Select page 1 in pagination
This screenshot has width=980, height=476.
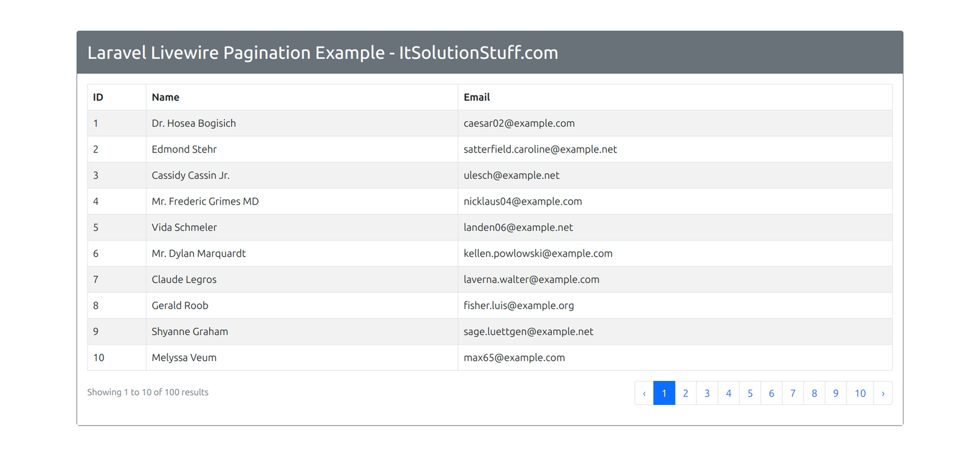tap(664, 393)
